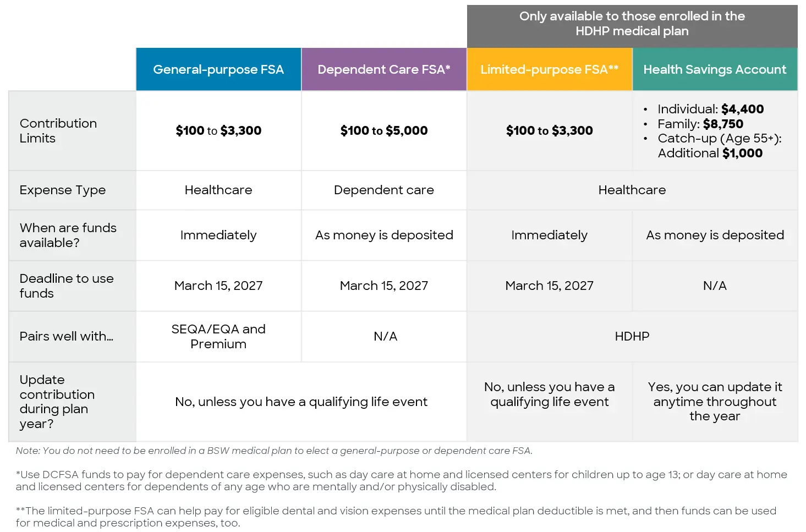Screen dimensions: 806x532
Task: Click the HSA Family $8,750 limit
Action: (700, 124)
